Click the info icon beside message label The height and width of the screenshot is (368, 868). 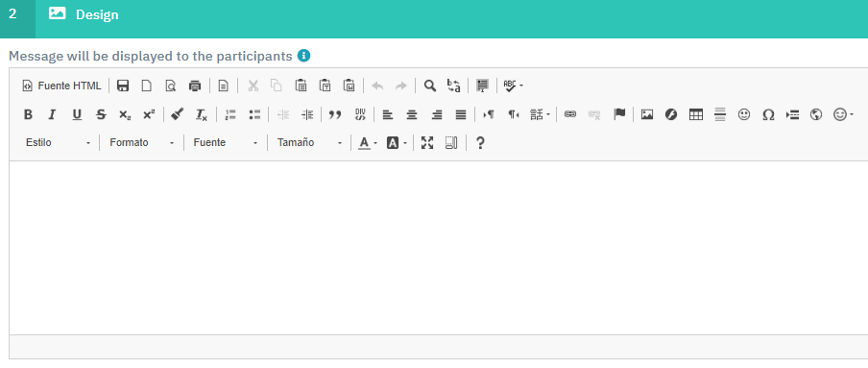(303, 56)
